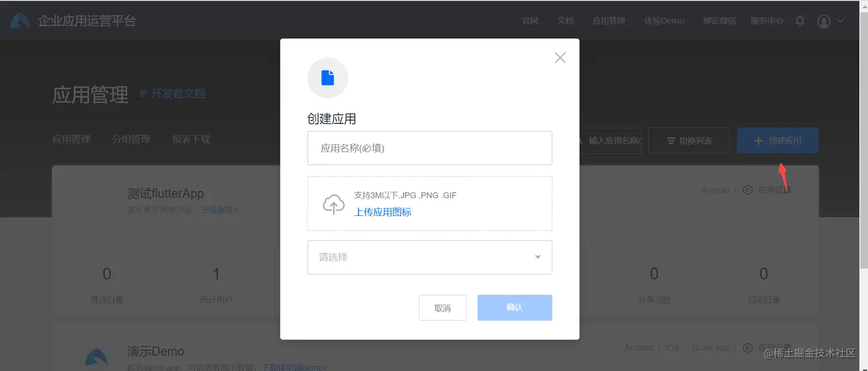Image resolution: width=868 pixels, height=371 pixels.
Task: Click the notification bell icon
Action: [x=800, y=21]
